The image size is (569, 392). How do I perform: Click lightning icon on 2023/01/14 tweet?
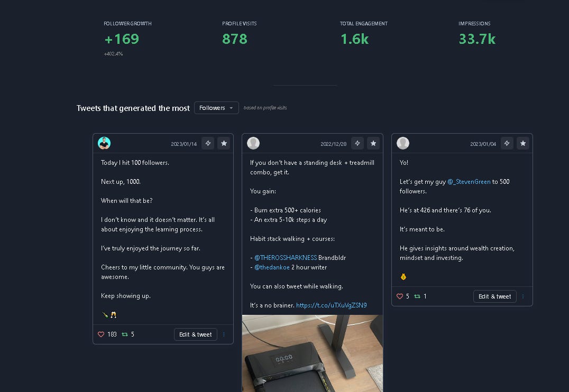(208, 143)
